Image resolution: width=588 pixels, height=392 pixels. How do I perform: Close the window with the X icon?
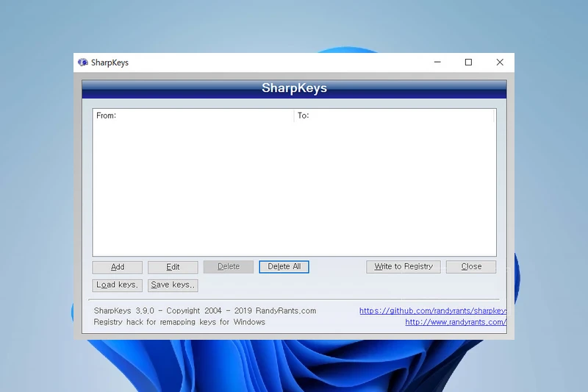(500, 63)
